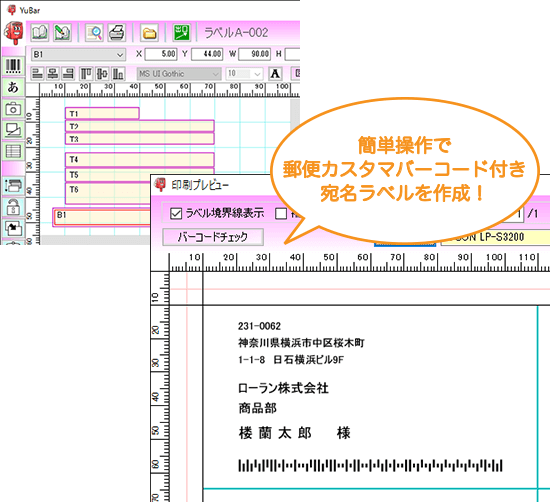The width and height of the screenshot is (550, 502).
Task: Select the T6 text field object
Action: (x=108, y=193)
